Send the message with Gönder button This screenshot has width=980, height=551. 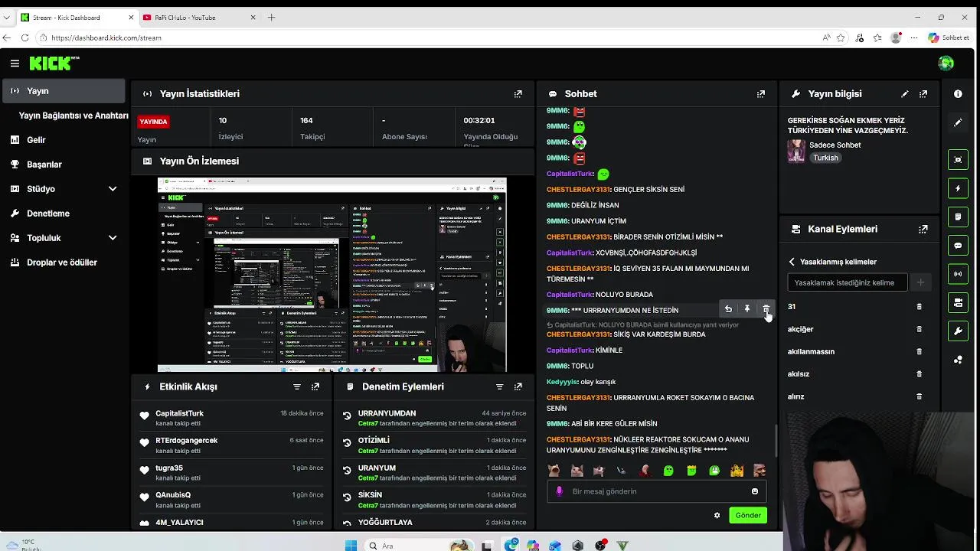click(748, 515)
